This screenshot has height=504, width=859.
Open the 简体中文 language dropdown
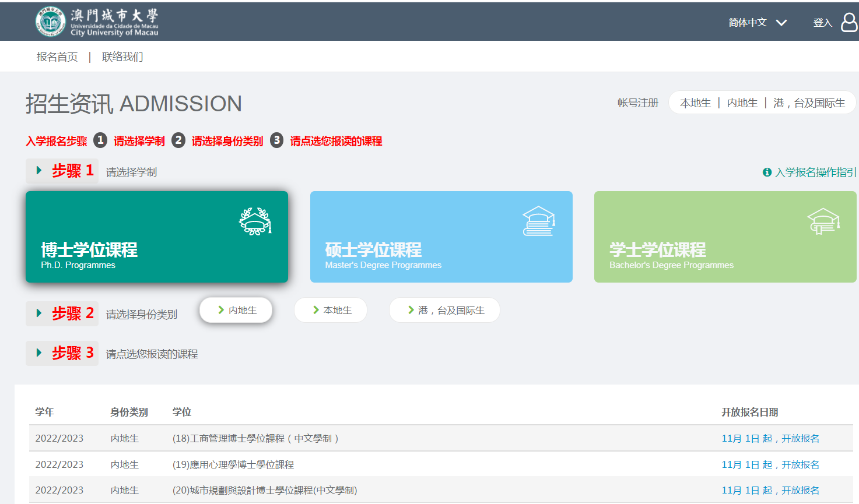[758, 23]
